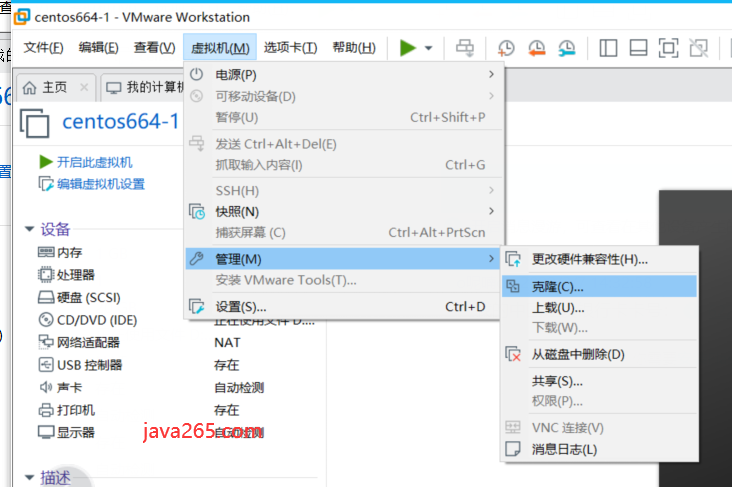This screenshot has width=732, height=487.
Task: Click the wrench icon beside 管理(M)
Action: point(197,259)
